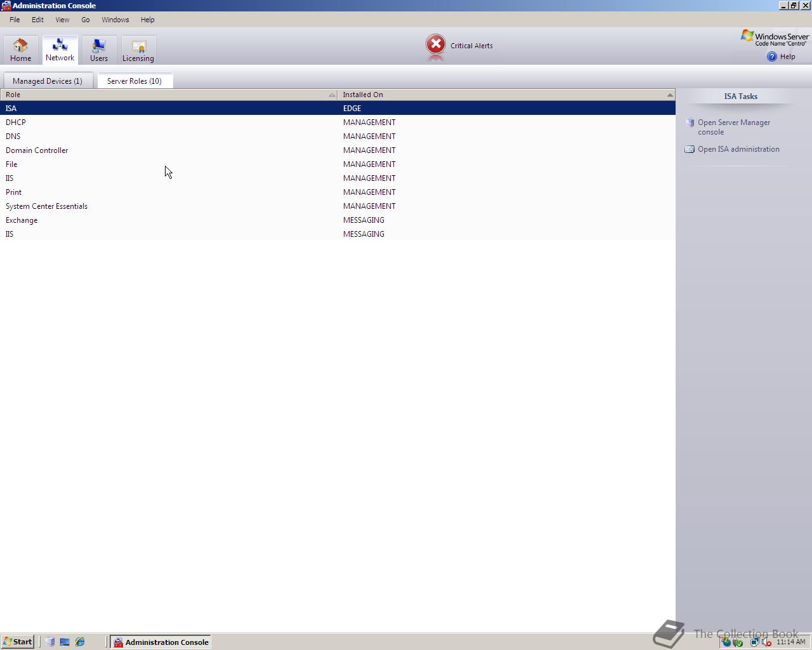Image resolution: width=812 pixels, height=650 pixels.
Task: Sort the list by the Role column header
Action: click(169, 95)
